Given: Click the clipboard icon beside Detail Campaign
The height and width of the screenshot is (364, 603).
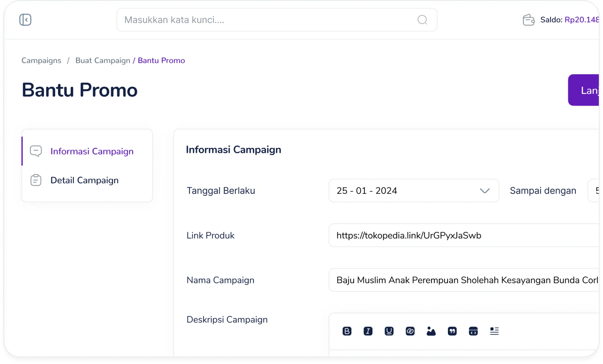Looking at the screenshot, I should [35, 180].
